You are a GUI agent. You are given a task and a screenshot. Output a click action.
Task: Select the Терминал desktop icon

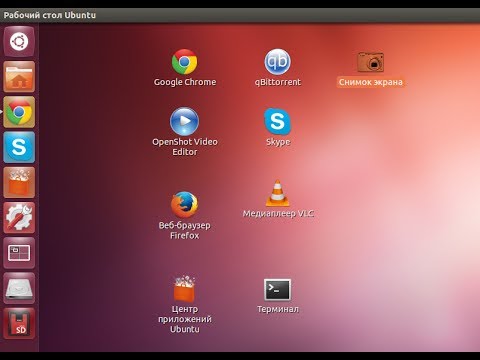(277, 290)
